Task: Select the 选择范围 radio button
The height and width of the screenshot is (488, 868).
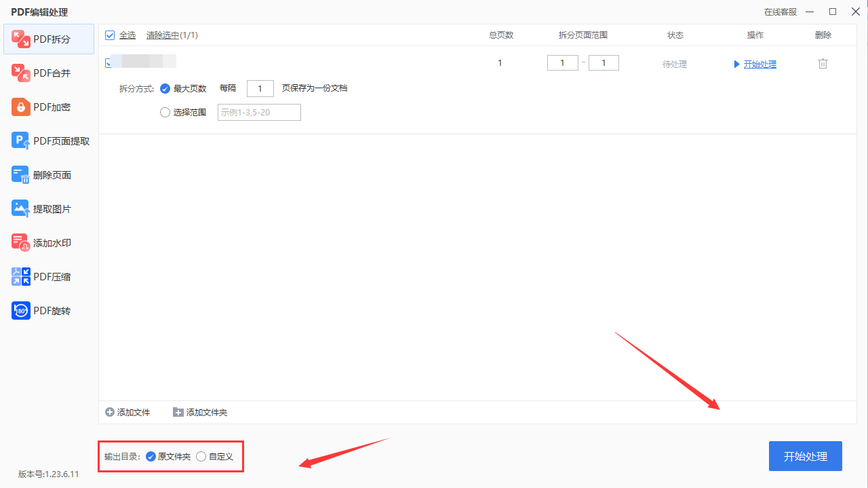Action: (165, 113)
